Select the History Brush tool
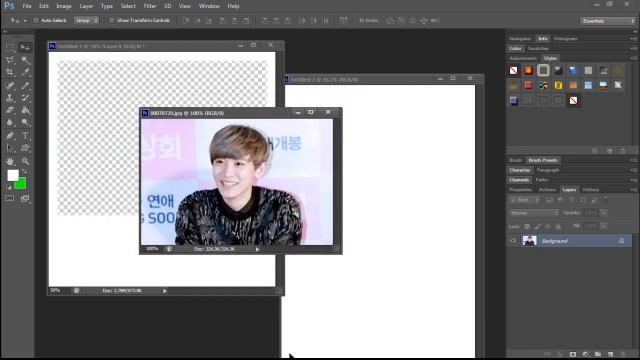This screenshot has width=640, height=360. (25, 98)
